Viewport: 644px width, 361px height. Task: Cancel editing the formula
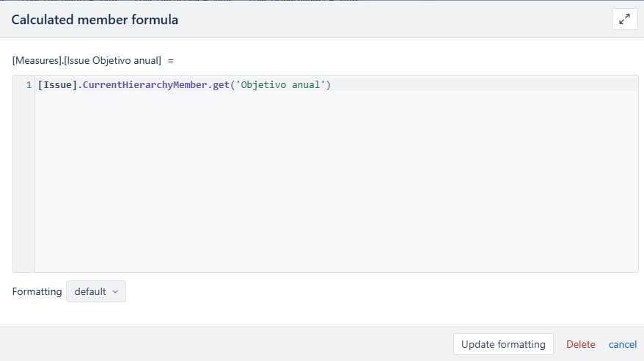pyautogui.click(x=622, y=344)
